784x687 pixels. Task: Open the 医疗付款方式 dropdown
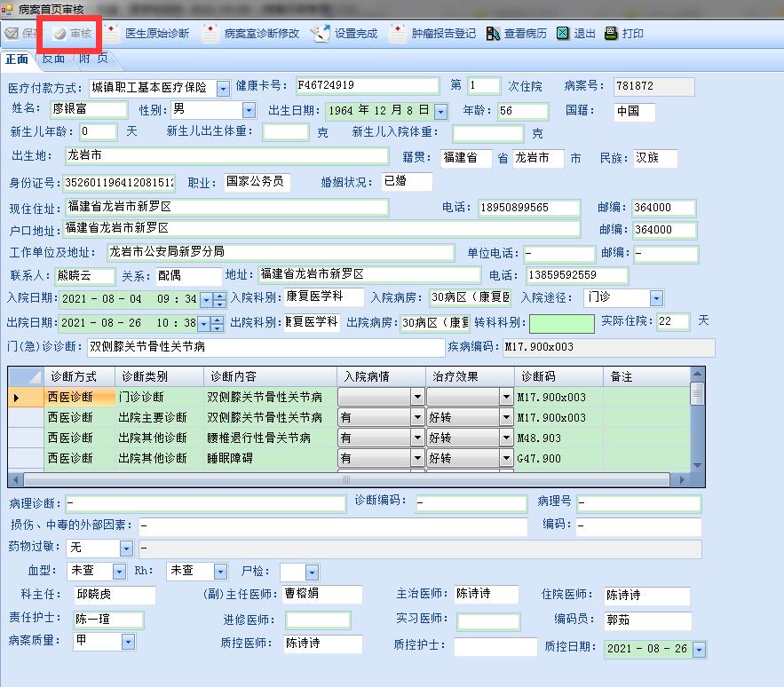click(x=223, y=89)
